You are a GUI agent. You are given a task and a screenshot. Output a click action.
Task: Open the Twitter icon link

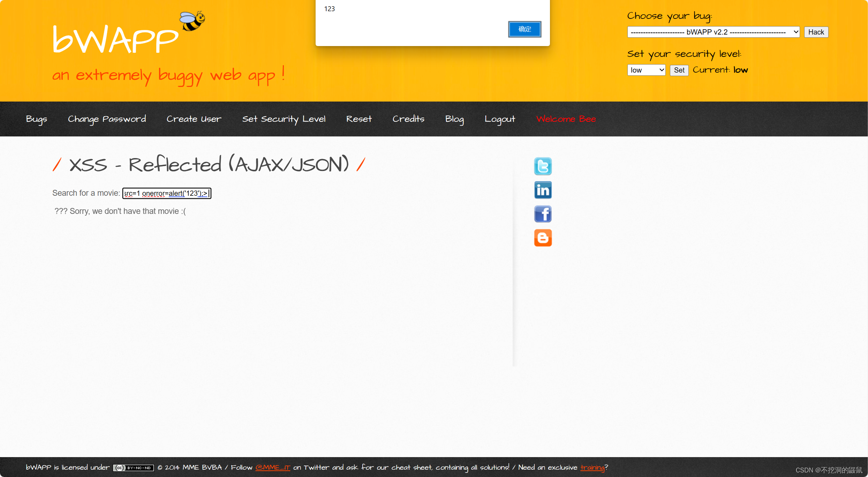point(543,166)
